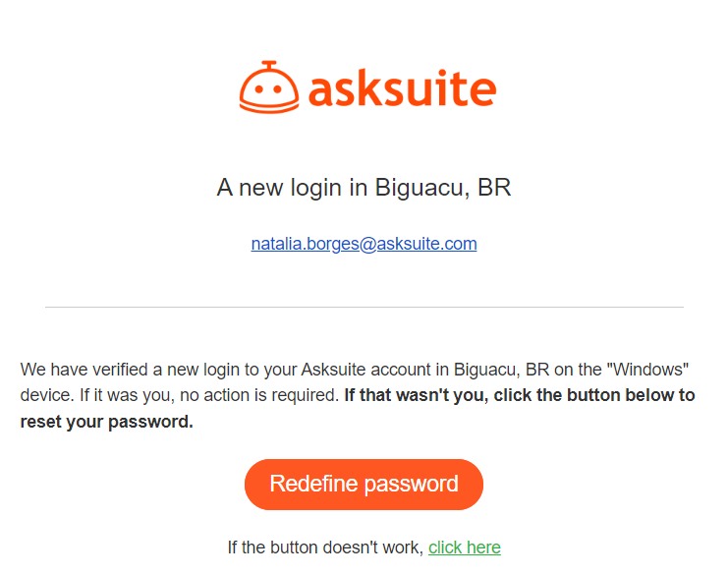The image size is (728, 576).
Task: Click the Asksuite bell robot logo icon
Action: (269, 86)
